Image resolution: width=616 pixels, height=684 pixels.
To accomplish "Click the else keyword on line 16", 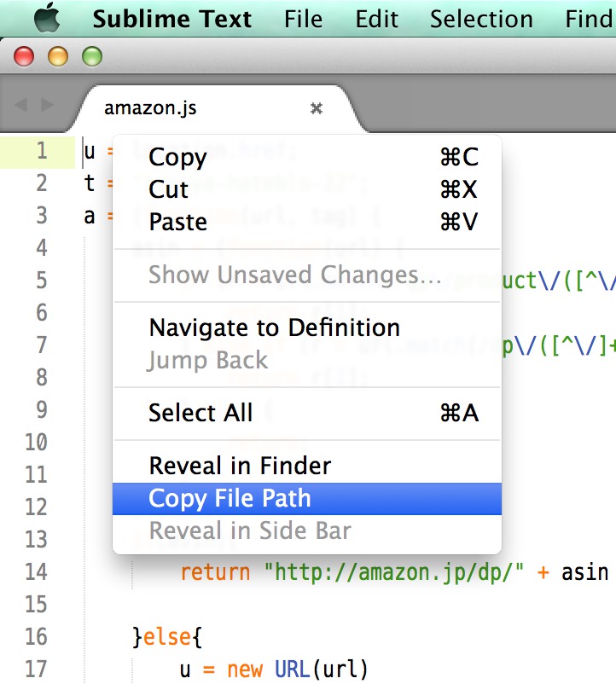I will point(167,637).
